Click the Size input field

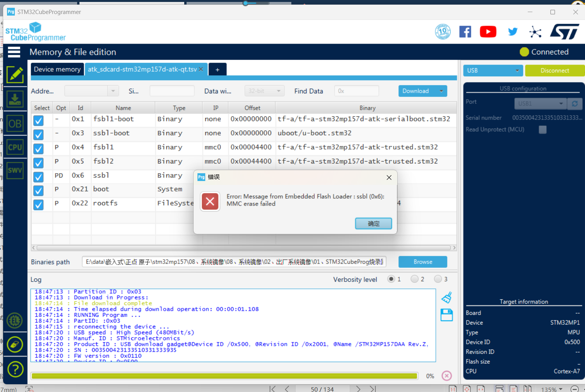[x=172, y=91]
